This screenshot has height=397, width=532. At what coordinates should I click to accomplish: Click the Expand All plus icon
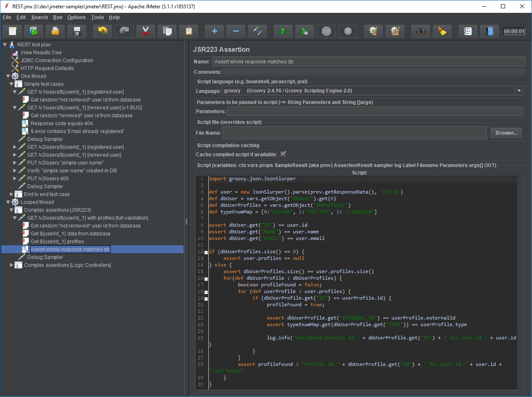click(215, 31)
